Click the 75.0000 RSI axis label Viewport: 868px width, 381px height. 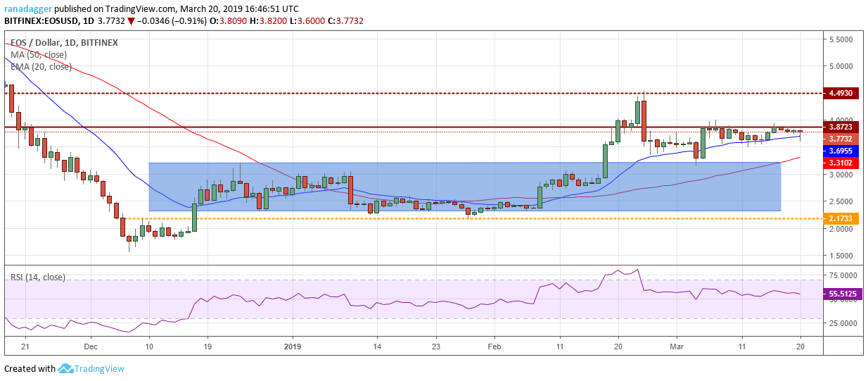pos(842,275)
